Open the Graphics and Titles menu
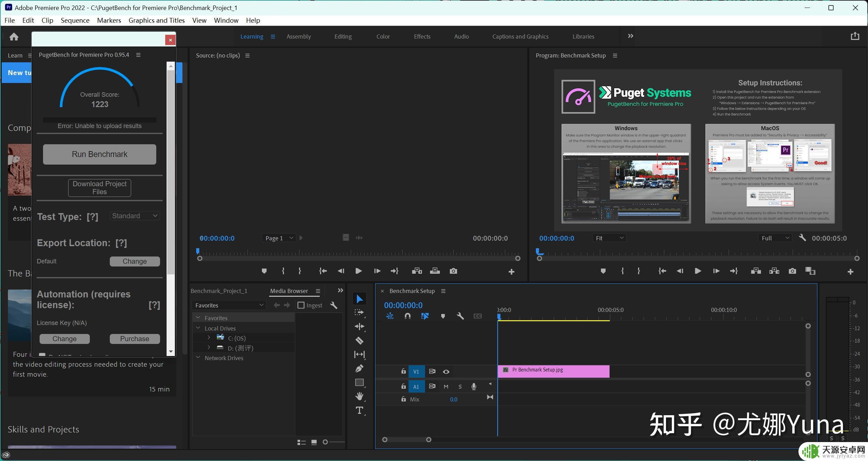The width and height of the screenshot is (868, 461). pos(157,20)
